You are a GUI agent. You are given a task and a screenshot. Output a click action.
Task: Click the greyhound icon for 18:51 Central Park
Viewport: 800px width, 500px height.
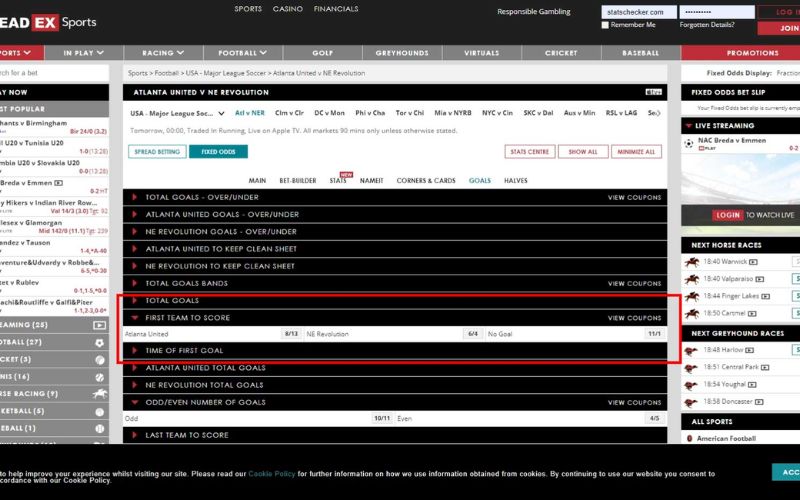(691, 367)
